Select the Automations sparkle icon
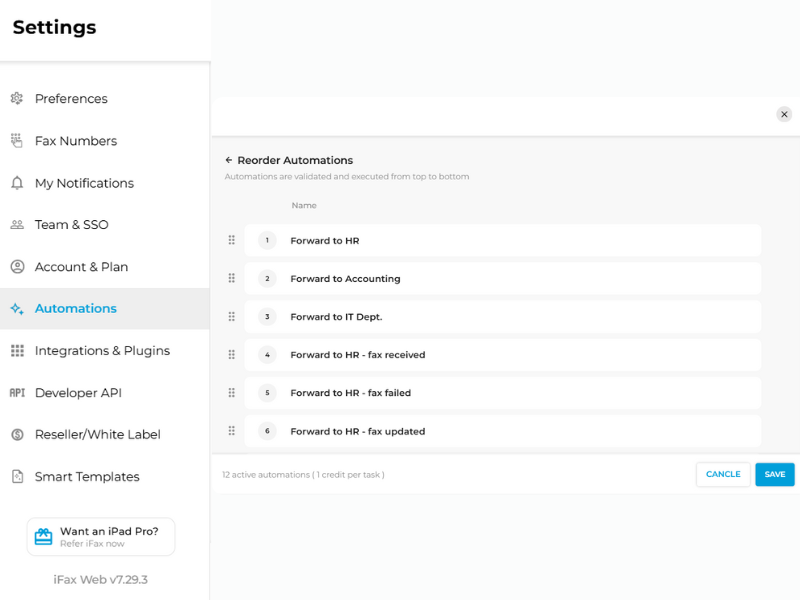 point(16,308)
